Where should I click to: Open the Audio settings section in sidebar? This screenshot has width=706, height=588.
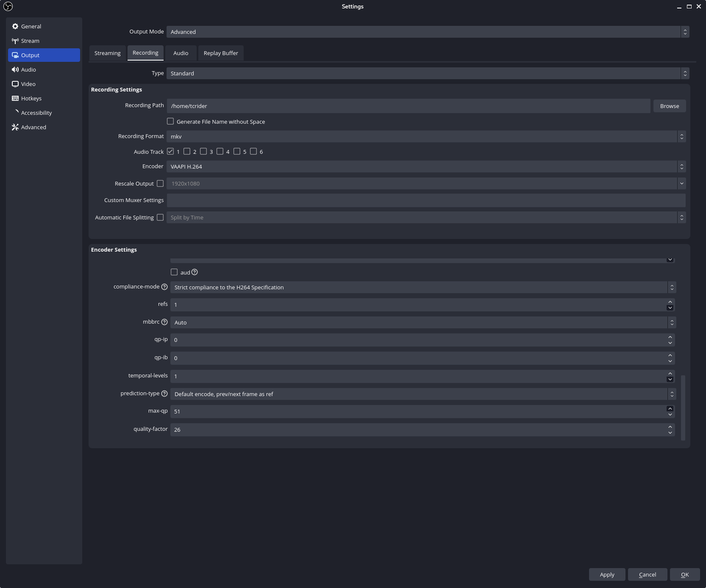(x=44, y=69)
